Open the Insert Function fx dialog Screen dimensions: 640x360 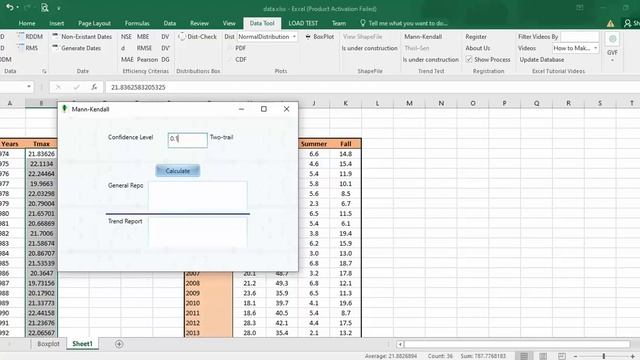click(94, 87)
